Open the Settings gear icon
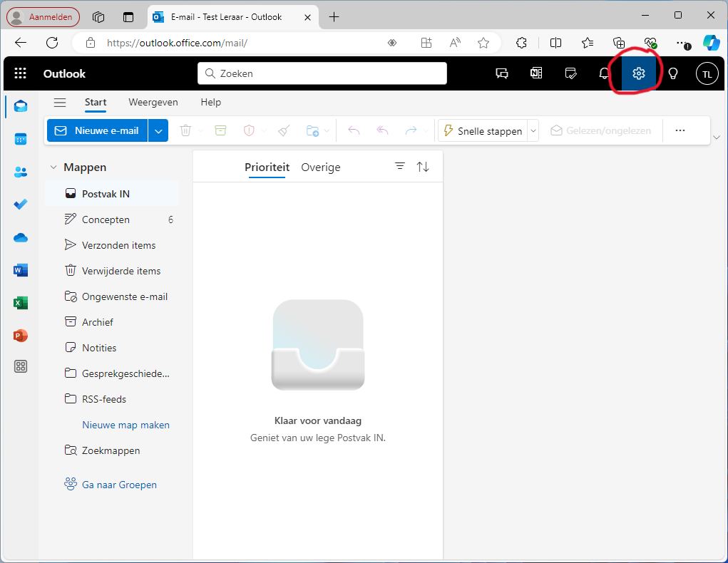Screen dimensions: 728x563 [x=638, y=73]
